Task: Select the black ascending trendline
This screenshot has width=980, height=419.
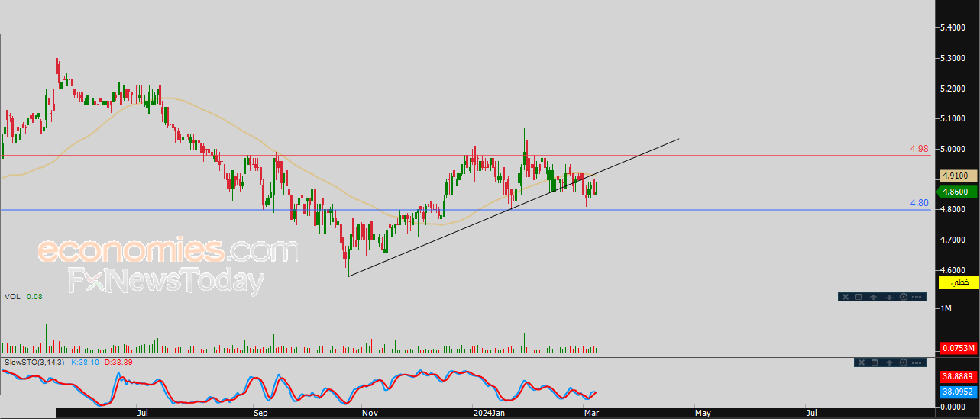Action: click(513, 207)
